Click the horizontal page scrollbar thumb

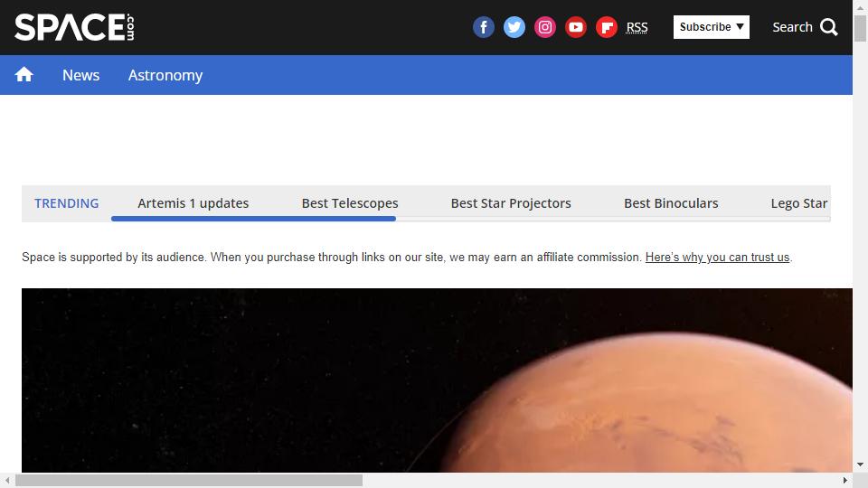click(189, 480)
